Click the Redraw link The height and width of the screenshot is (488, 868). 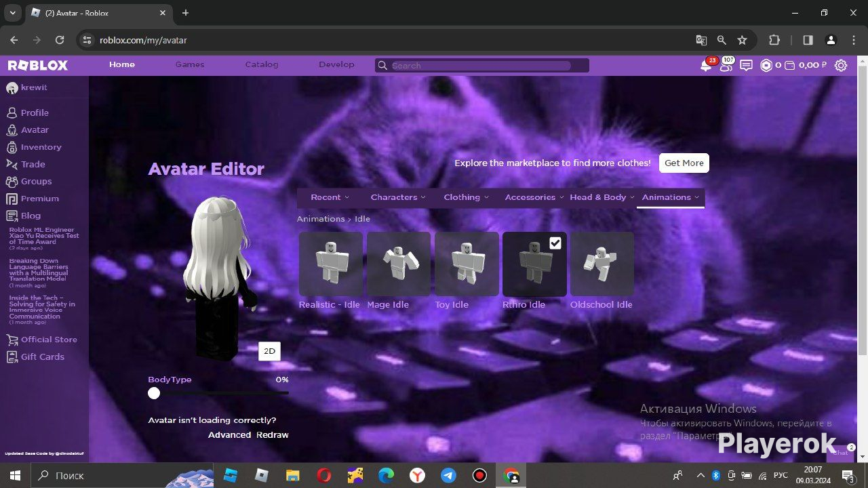pos(273,435)
